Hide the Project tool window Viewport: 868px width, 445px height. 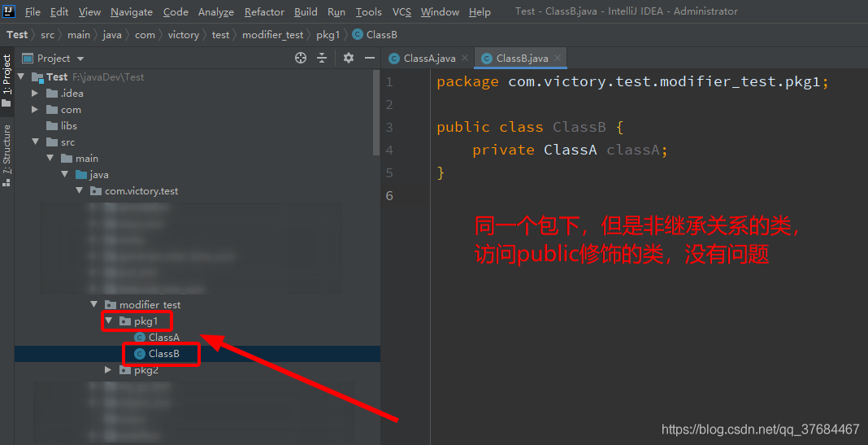[370, 58]
